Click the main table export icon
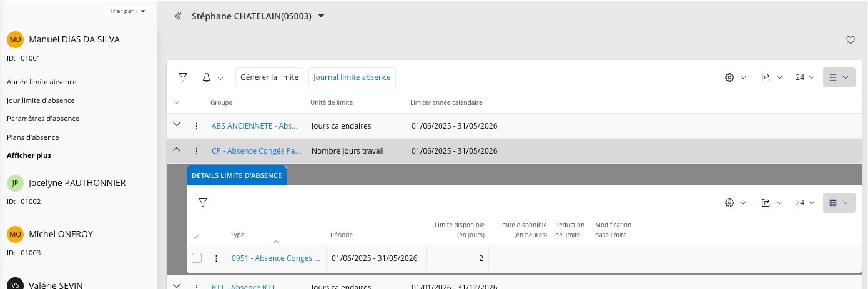Screen dimensions: 868x289 766,77
